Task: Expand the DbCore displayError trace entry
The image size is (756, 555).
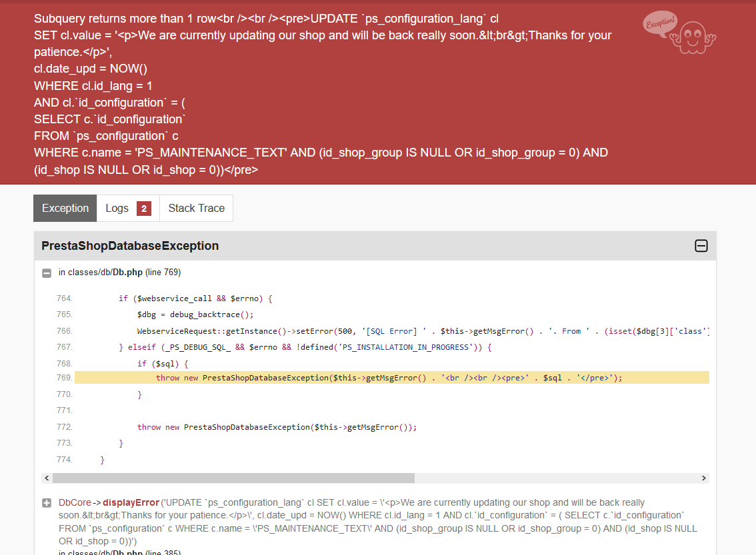Action: click(47, 503)
